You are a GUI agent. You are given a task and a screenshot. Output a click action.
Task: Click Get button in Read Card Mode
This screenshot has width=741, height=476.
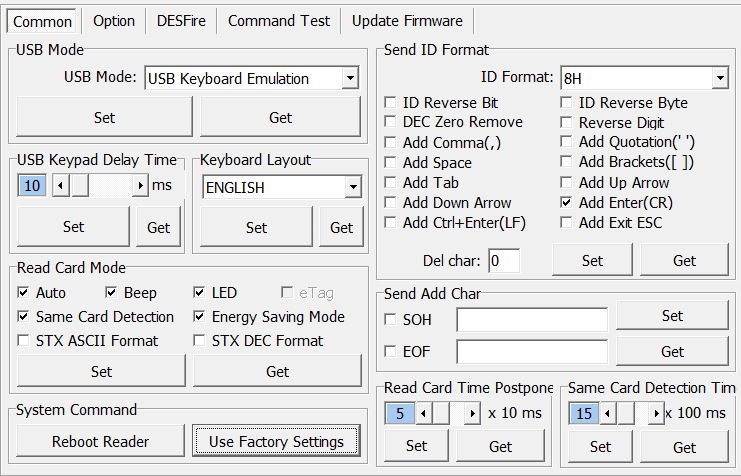click(x=277, y=371)
